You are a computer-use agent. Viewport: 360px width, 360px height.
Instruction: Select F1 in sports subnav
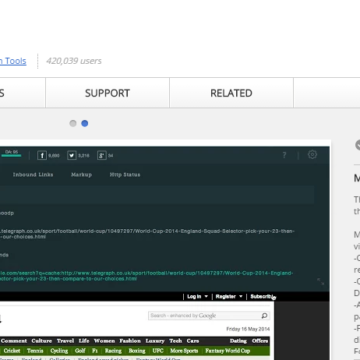[x=95, y=351]
